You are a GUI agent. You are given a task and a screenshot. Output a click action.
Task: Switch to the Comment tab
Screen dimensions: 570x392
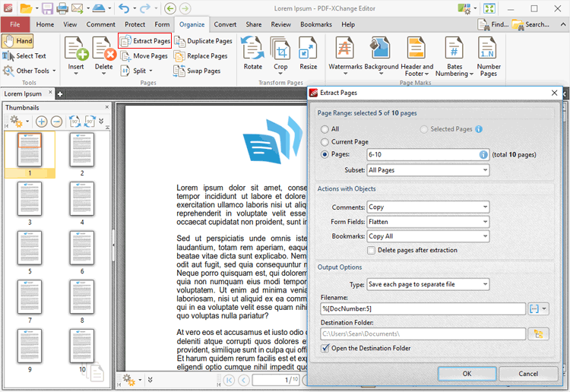coord(100,24)
